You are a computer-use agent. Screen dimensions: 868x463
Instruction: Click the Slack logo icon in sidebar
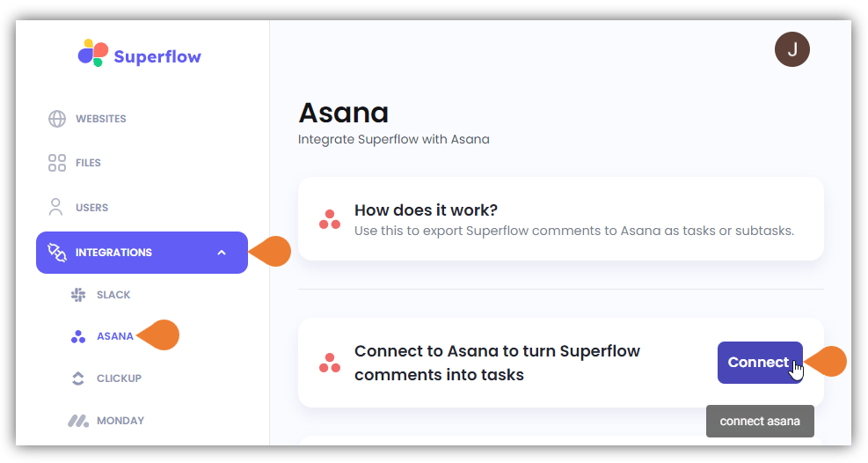(78, 295)
